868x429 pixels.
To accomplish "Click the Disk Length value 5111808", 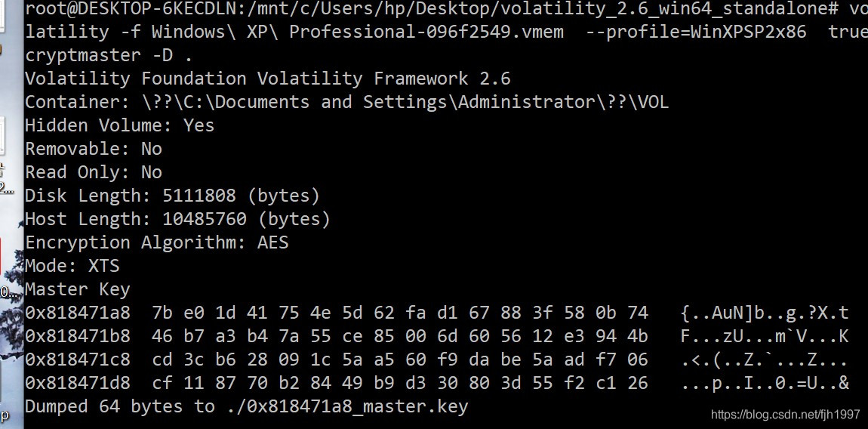I will 199,196.
